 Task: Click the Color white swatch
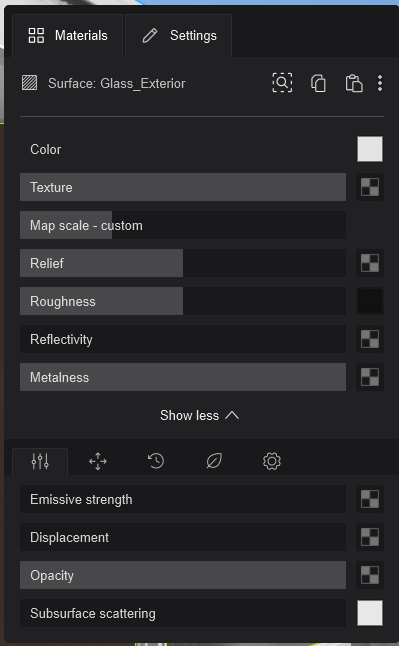370,149
